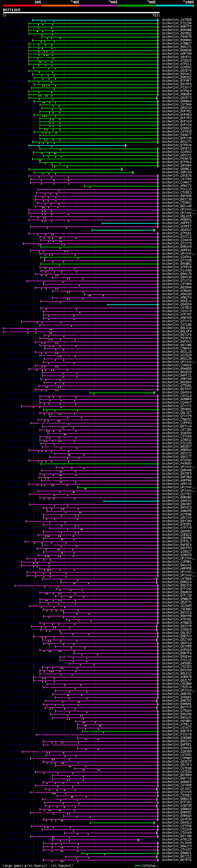Select hit label UniRef100_C6TBC6
Image resolution: width=197 pixels, height=868 pixels.
177,308
